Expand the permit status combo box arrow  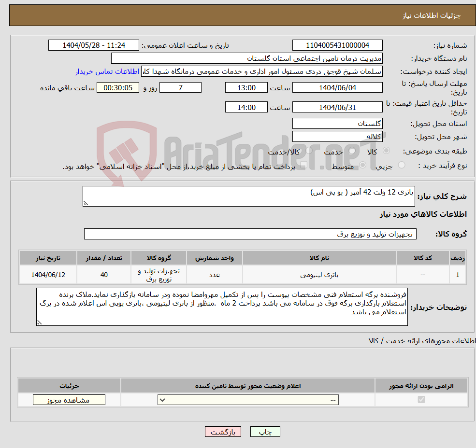(x=161, y=400)
